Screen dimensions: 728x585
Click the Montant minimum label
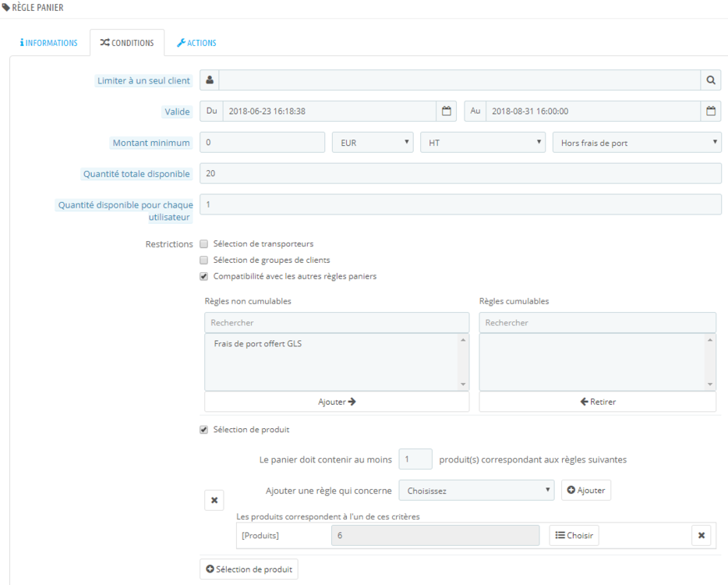[x=151, y=143]
